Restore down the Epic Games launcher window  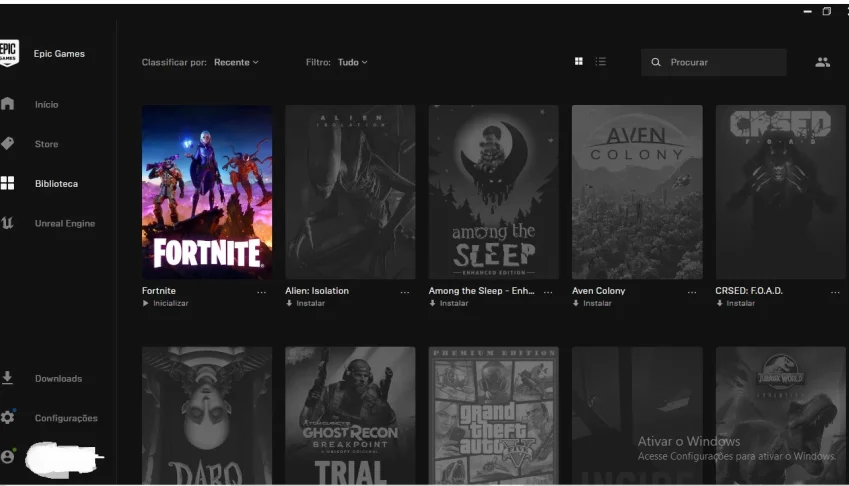click(x=827, y=11)
